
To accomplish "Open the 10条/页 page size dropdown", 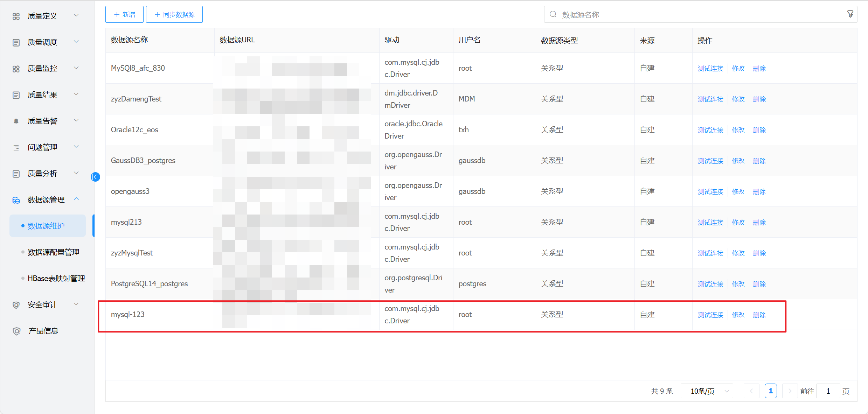I will [707, 391].
